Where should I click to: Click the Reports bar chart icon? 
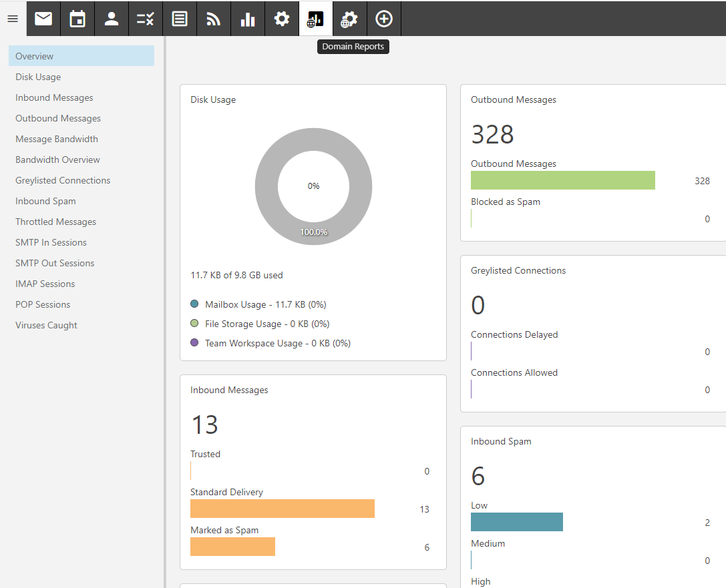[248, 19]
